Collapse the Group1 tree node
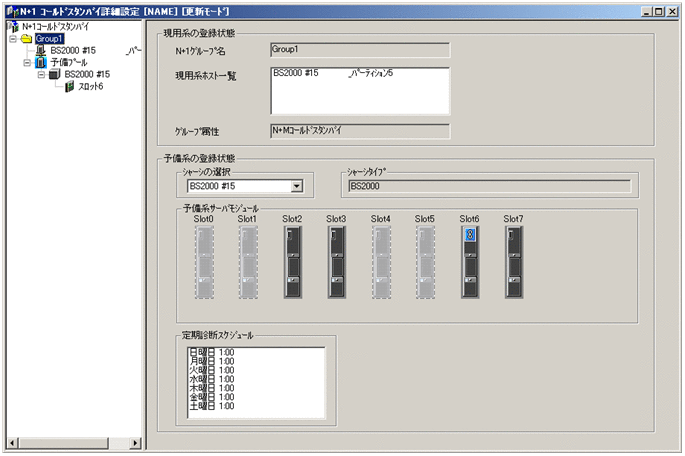The width and height of the screenshot is (685, 456). tap(12, 38)
